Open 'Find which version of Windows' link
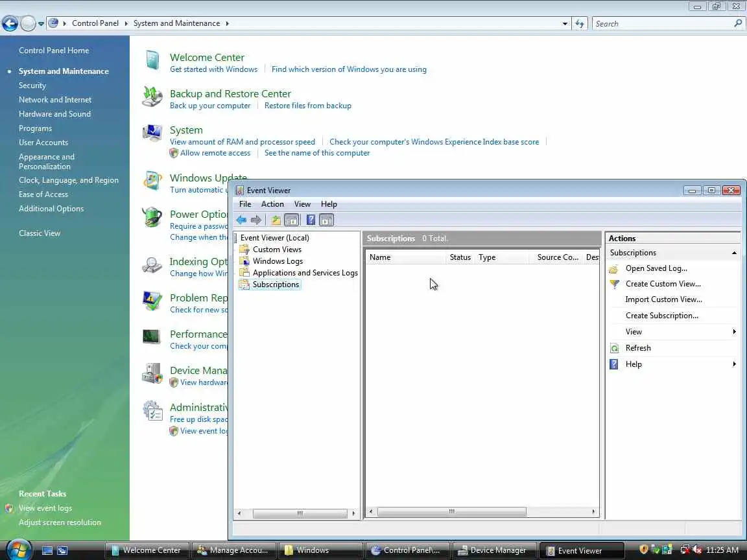The width and height of the screenshot is (747, 560). 349,69
